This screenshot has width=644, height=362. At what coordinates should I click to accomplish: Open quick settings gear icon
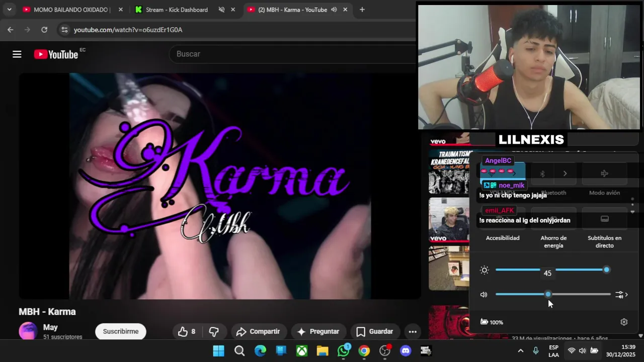624,322
